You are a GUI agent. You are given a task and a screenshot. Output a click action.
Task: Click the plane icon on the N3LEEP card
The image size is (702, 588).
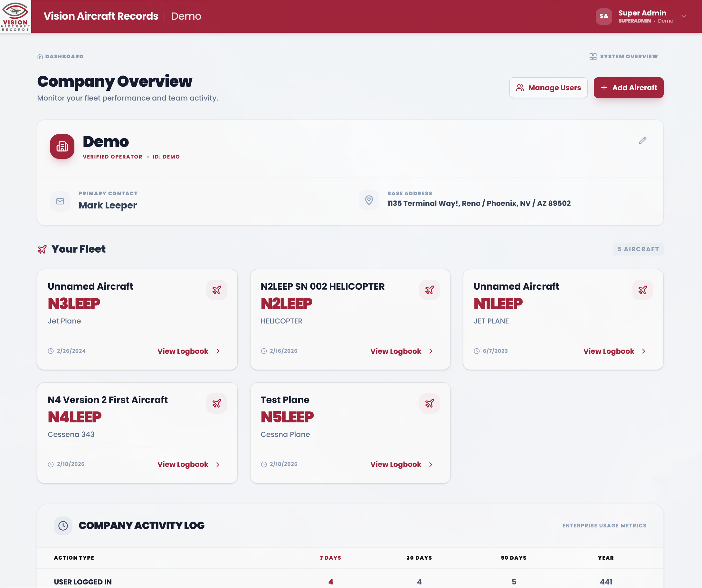pos(216,290)
